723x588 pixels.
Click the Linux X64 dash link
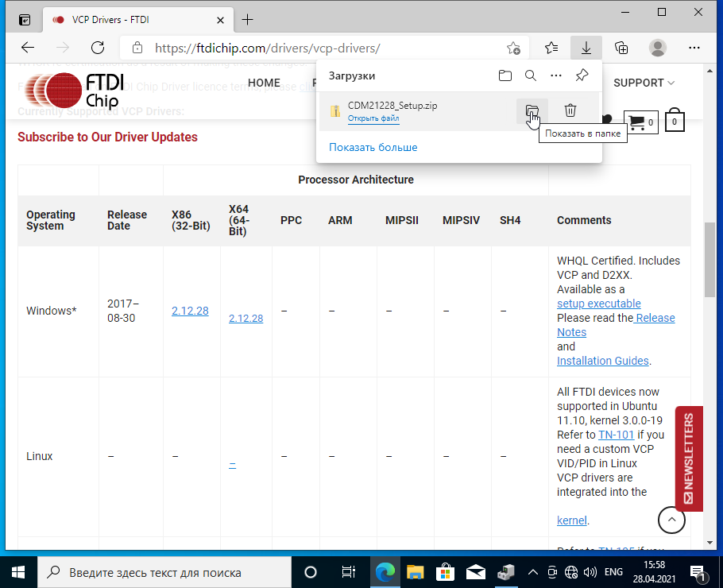point(232,464)
